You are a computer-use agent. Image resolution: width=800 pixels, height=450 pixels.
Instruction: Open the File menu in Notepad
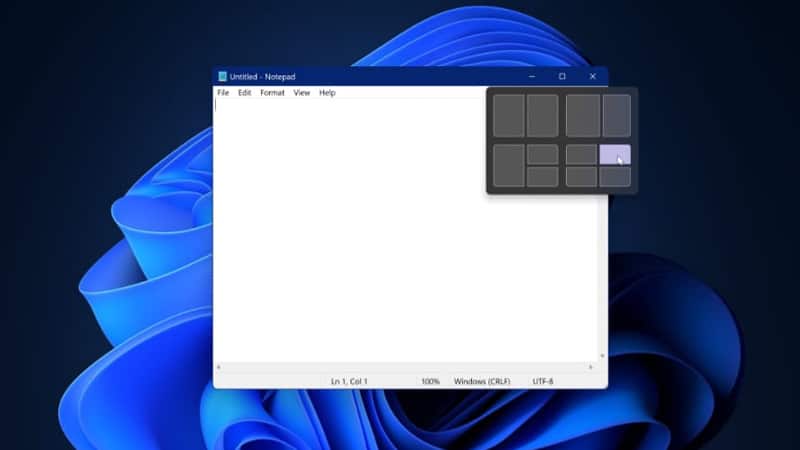click(x=223, y=93)
